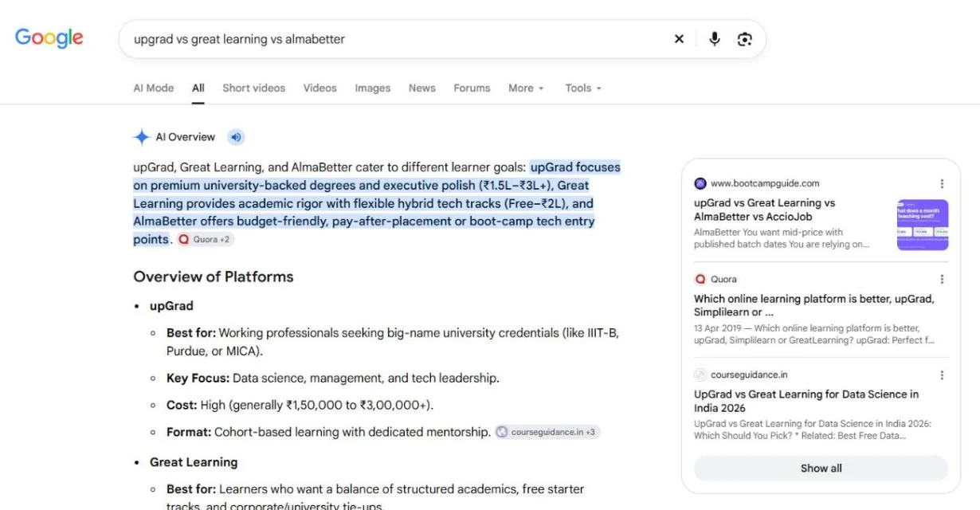Open courseguidance.in +3 source chip
Viewport: 980px width, 510px height.
pos(547,432)
